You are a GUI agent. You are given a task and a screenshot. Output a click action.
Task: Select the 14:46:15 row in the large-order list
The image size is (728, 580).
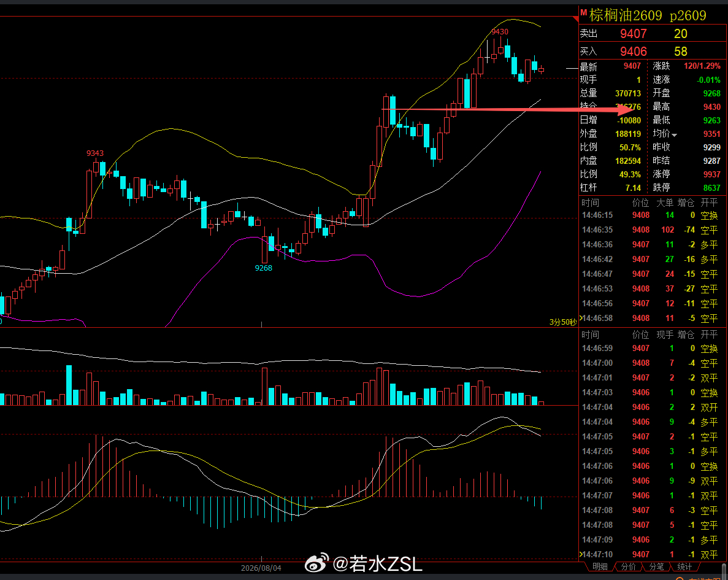click(650, 215)
